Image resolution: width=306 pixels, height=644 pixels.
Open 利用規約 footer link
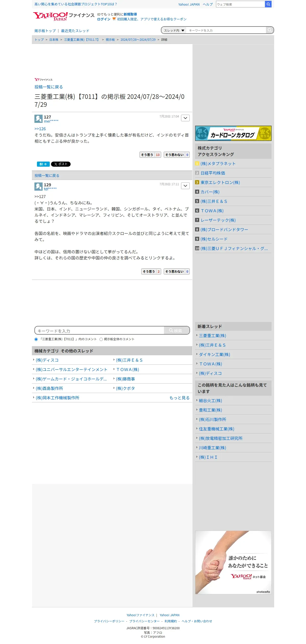(171, 621)
